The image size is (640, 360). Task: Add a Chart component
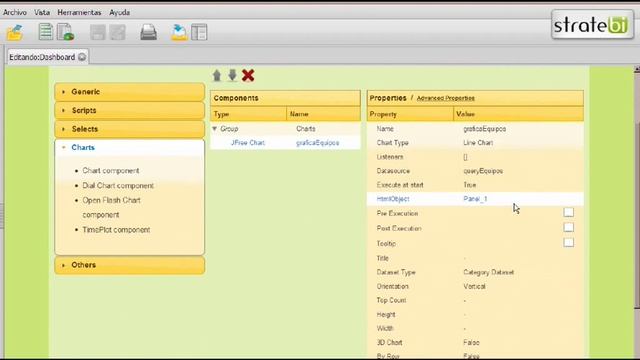(111, 171)
